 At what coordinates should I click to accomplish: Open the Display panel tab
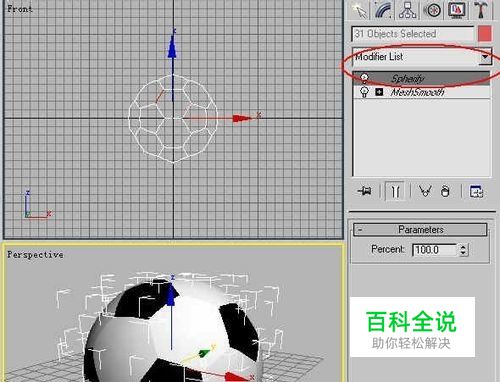457,9
